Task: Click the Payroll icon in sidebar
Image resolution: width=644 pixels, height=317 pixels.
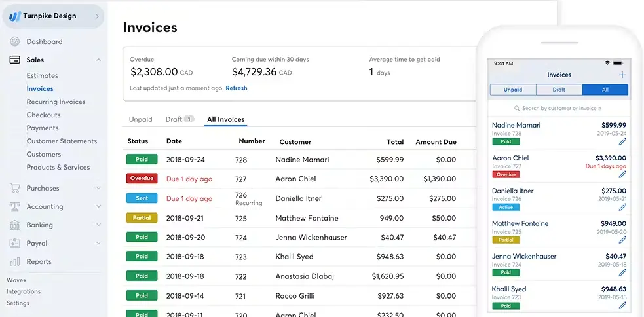Action: (x=15, y=243)
